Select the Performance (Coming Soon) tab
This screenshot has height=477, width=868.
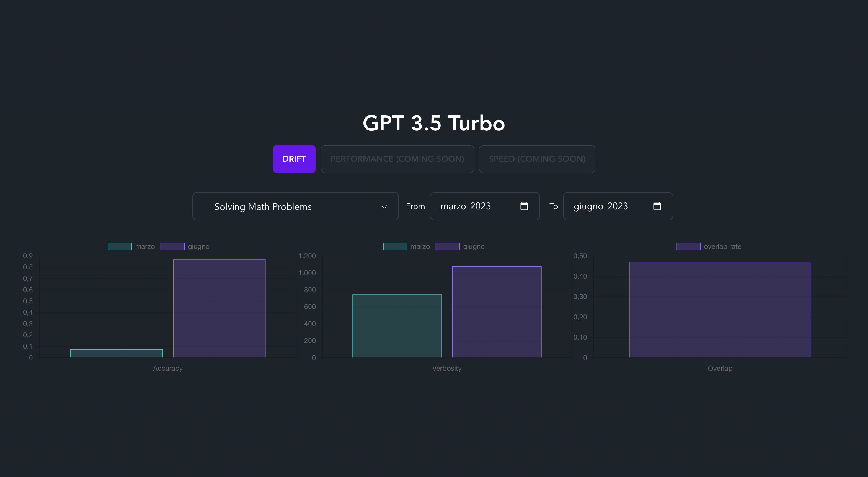coord(397,159)
